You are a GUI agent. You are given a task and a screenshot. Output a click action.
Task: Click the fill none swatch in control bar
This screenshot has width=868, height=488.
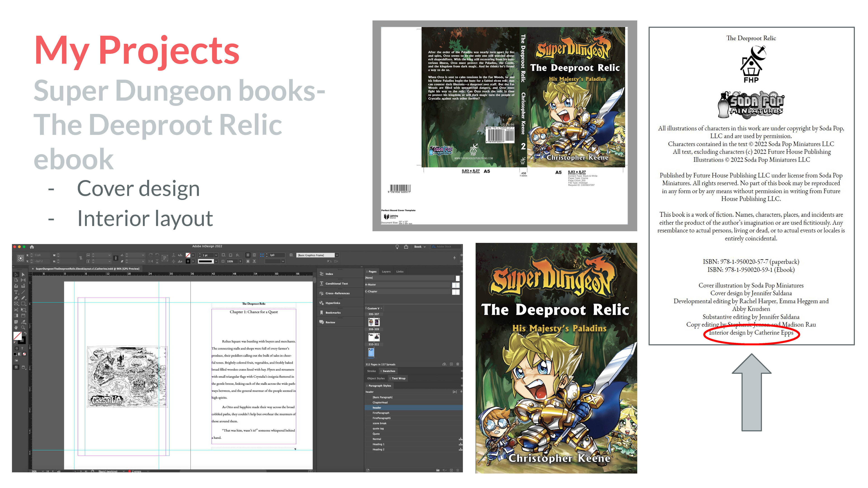[188, 255]
